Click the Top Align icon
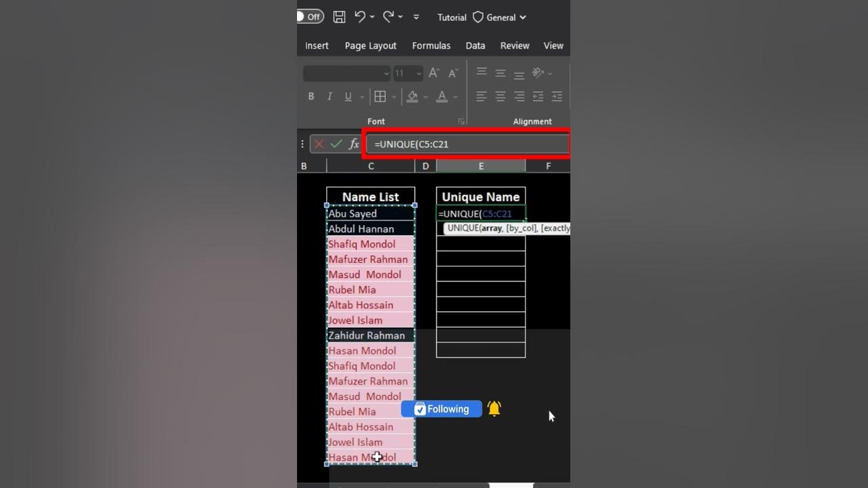This screenshot has height=488, width=868. [481, 73]
